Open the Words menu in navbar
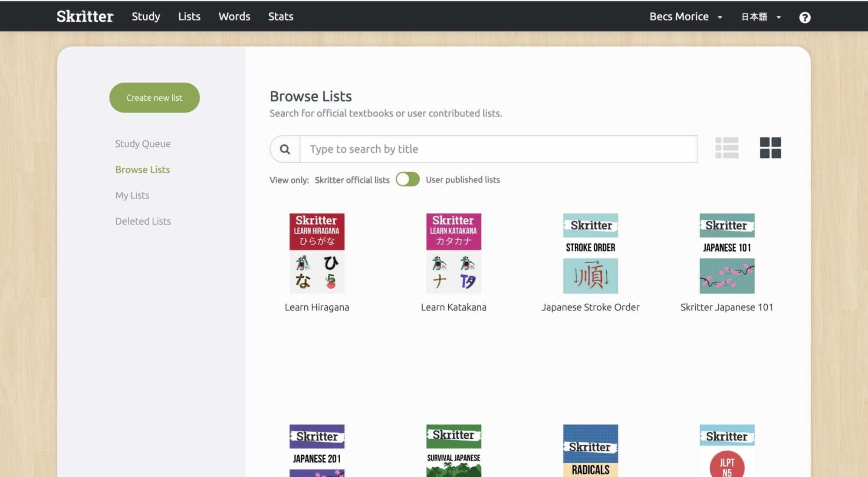 coord(234,17)
